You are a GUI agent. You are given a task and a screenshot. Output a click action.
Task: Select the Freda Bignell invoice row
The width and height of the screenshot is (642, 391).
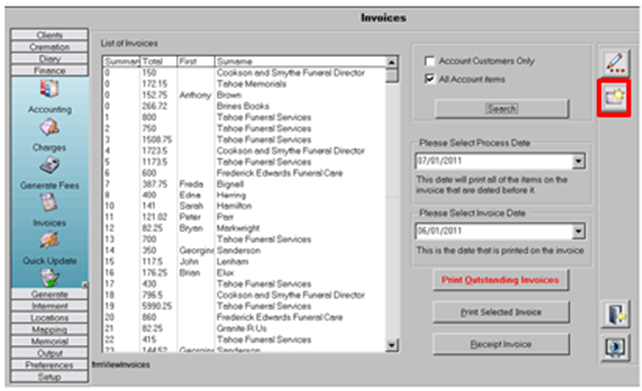coord(244,184)
